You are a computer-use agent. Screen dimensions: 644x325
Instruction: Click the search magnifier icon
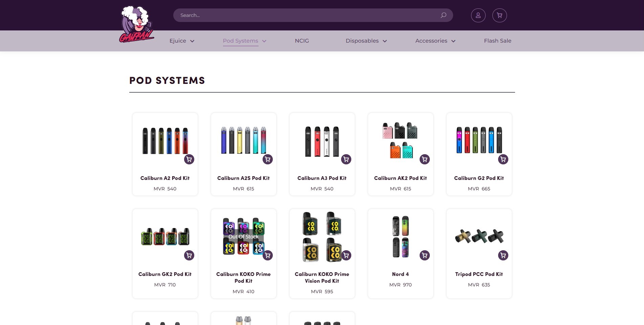[443, 15]
